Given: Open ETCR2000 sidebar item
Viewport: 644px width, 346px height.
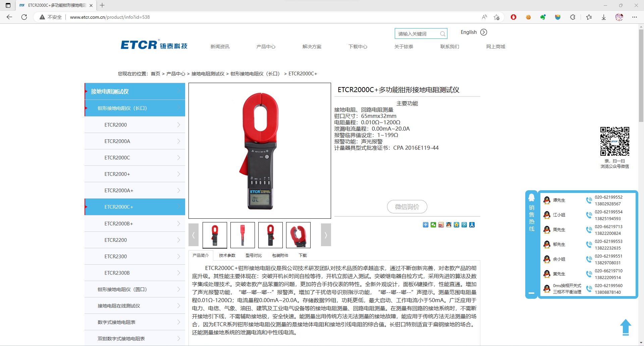Looking at the screenshot, I should click(x=135, y=125).
